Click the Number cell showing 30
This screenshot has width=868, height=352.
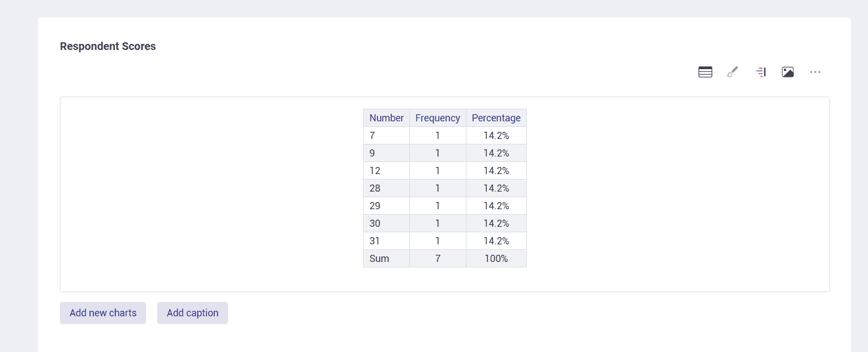[x=386, y=224]
